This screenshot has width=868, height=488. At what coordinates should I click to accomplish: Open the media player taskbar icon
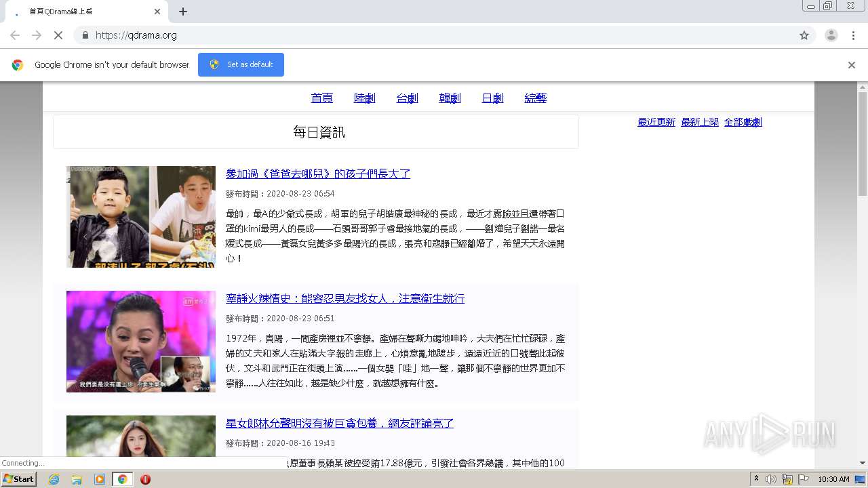[x=100, y=479]
